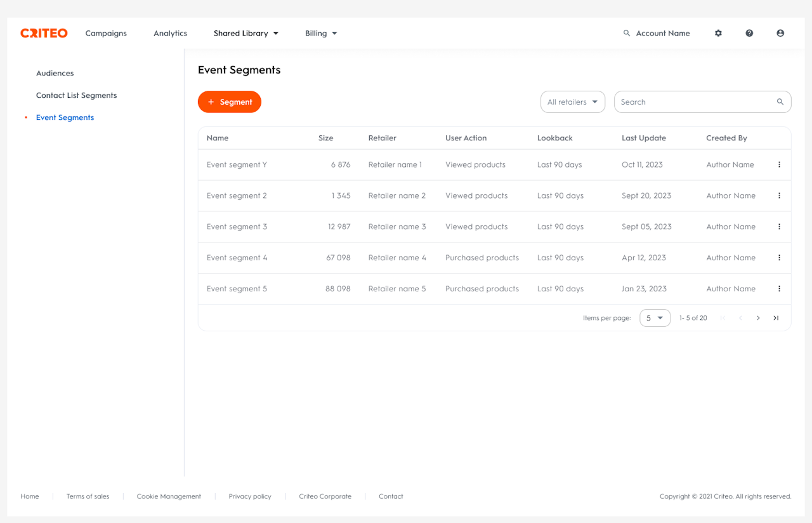Image resolution: width=812 pixels, height=523 pixels.
Task: Expand the Shared Library menu
Action: point(246,33)
